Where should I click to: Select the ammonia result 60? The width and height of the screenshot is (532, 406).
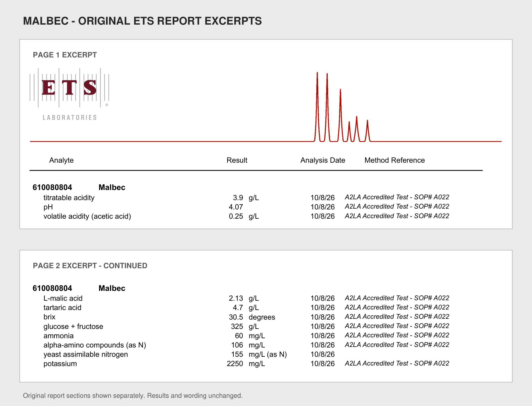tap(239, 336)
